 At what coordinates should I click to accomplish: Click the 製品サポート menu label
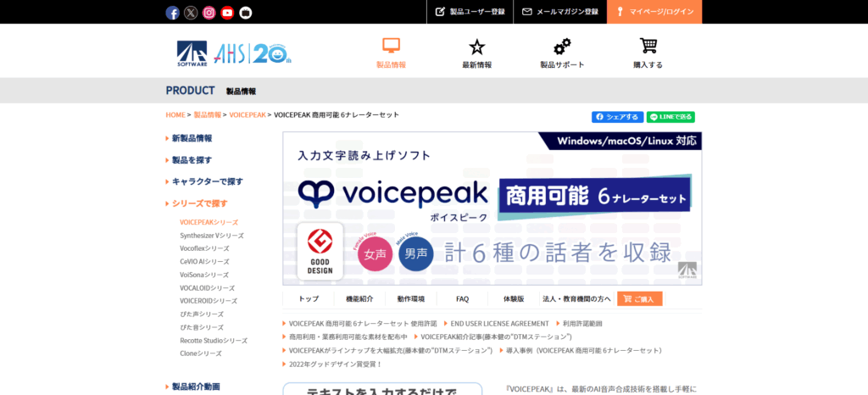[x=563, y=64]
